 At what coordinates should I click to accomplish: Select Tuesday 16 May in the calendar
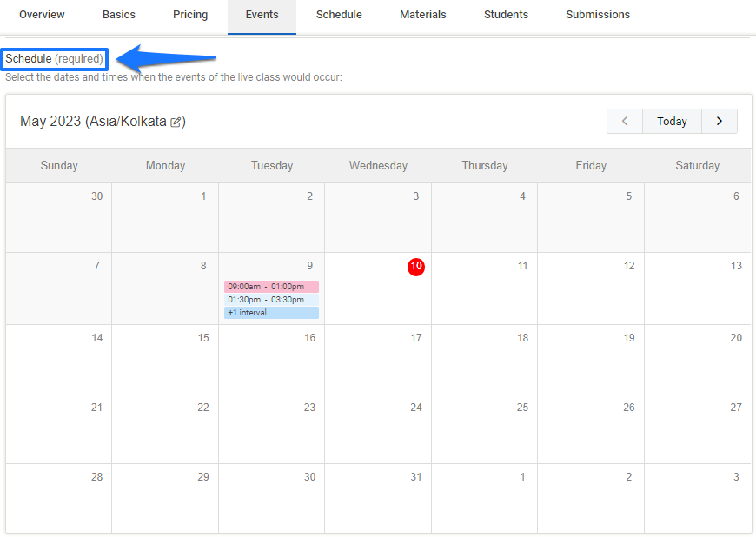[x=271, y=359]
